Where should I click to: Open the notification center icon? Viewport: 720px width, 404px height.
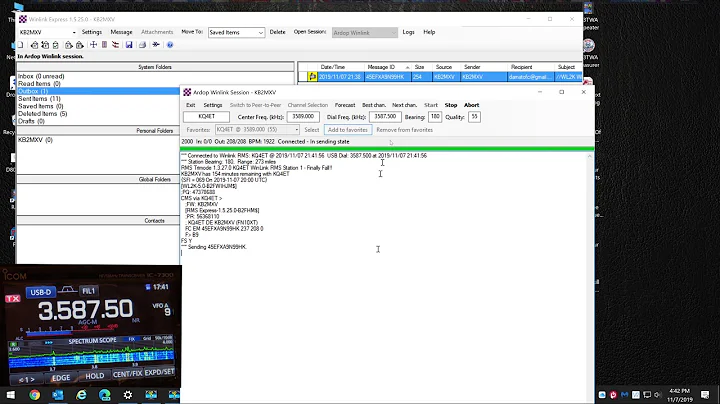(x=705, y=395)
